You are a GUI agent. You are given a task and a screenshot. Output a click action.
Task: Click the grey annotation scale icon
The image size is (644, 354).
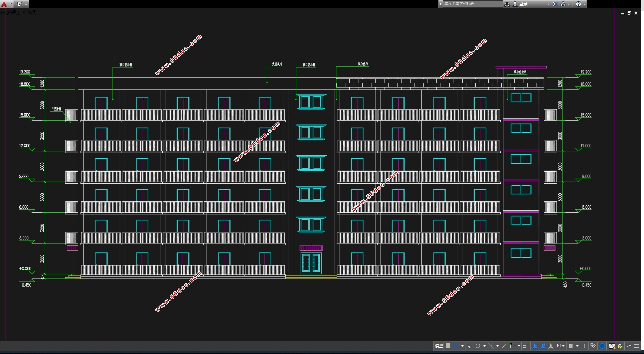point(551,346)
